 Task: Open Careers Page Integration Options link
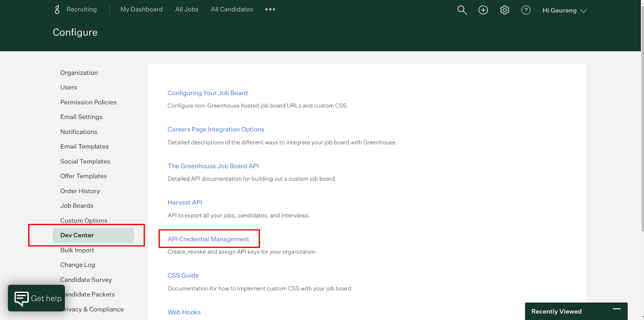tap(216, 129)
